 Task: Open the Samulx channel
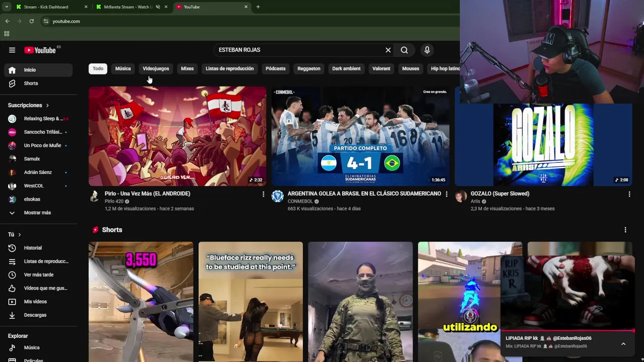coord(38,159)
